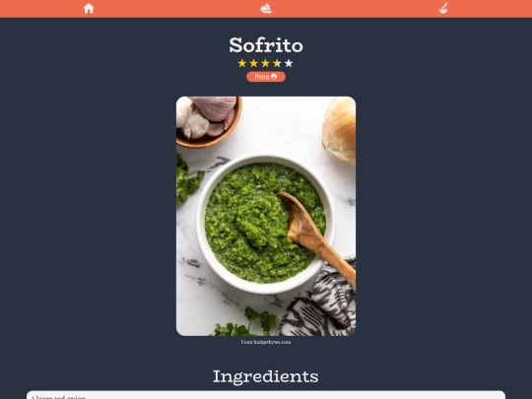Select the second rating star

point(254,63)
